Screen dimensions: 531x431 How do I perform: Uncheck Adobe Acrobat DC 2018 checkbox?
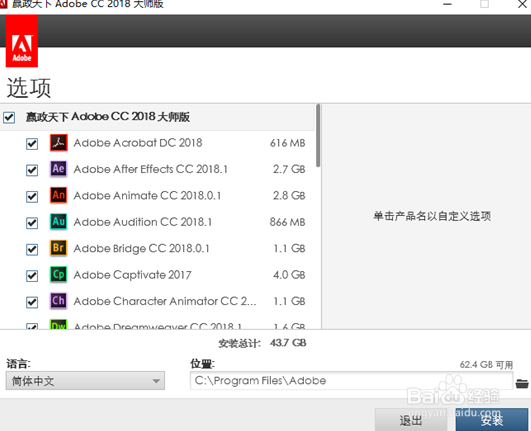point(32,144)
